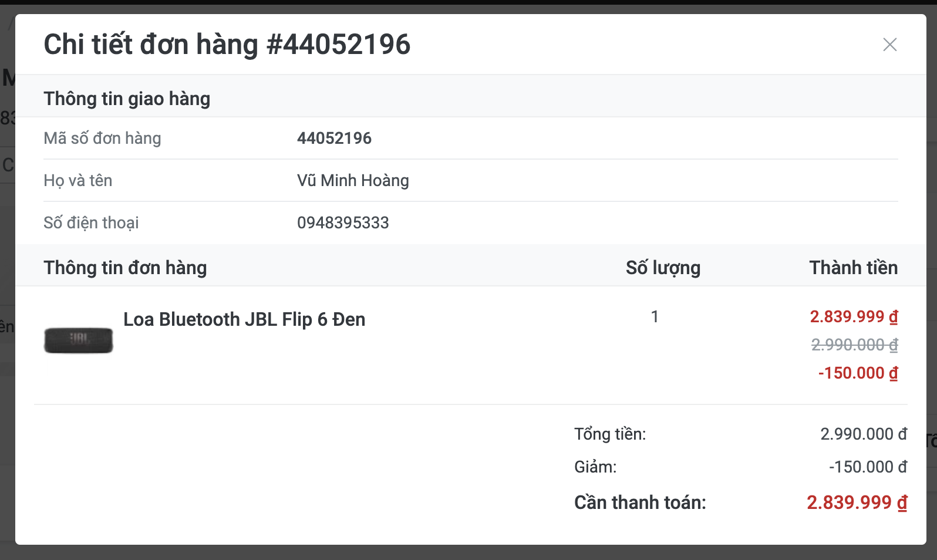
Task: Click the Số điện thoại label
Action: [x=91, y=223]
